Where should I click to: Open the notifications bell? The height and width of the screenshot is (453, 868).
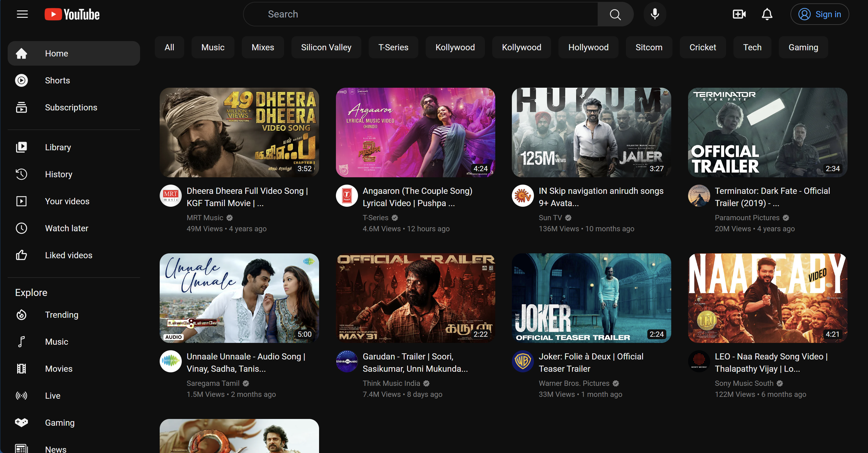click(x=767, y=14)
